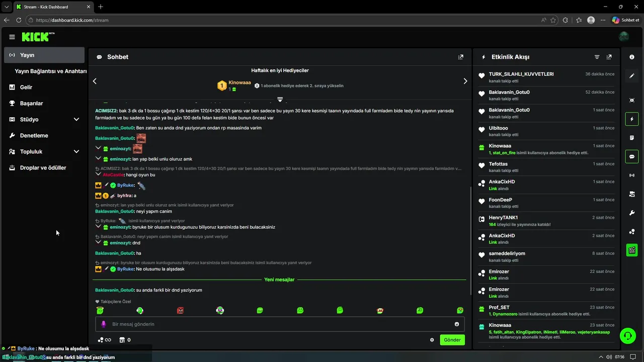
Task: Open the green headset support button
Action: [627, 335]
